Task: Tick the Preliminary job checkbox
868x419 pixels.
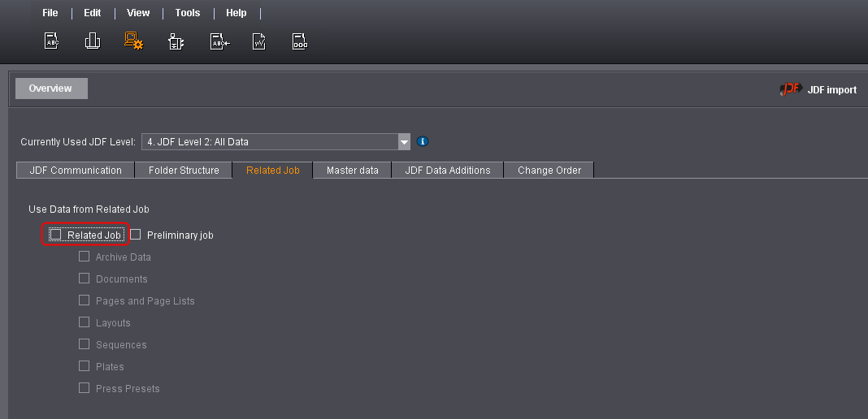Action: point(136,235)
